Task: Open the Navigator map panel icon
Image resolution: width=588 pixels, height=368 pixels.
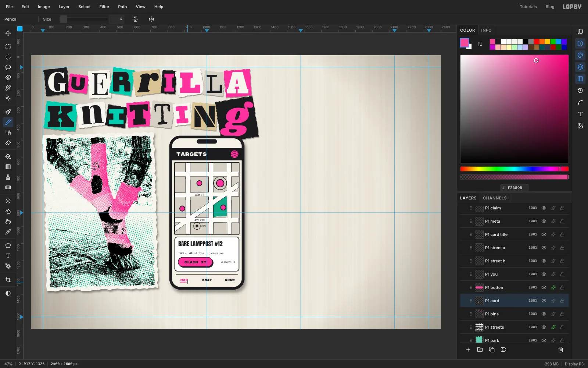Action: [x=580, y=32]
